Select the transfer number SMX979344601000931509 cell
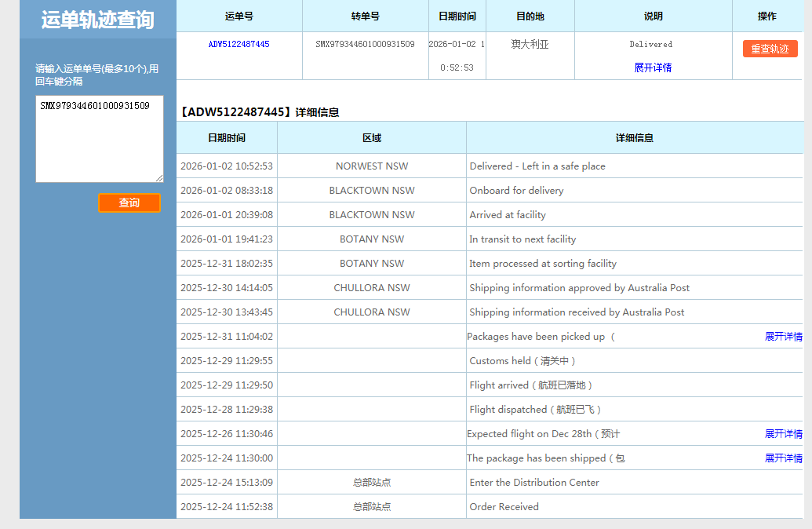This screenshot has height=529, width=812. [x=365, y=45]
